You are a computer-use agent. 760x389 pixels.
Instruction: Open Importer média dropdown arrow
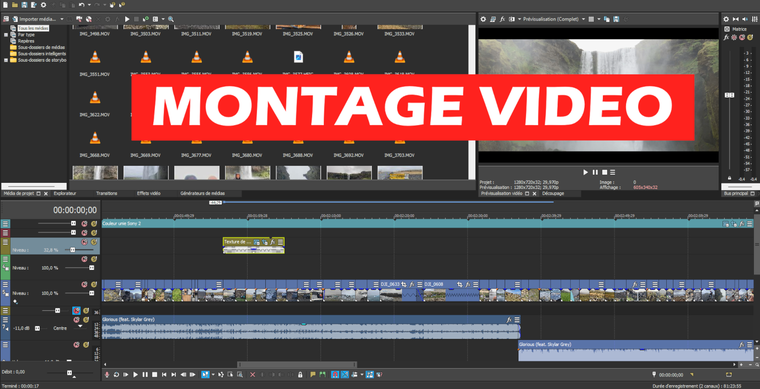62,19
